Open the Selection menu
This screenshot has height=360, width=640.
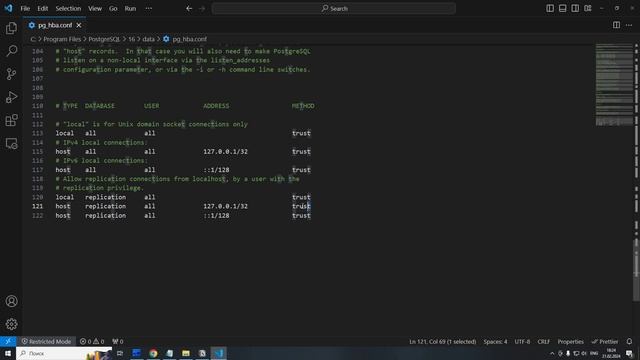68,8
